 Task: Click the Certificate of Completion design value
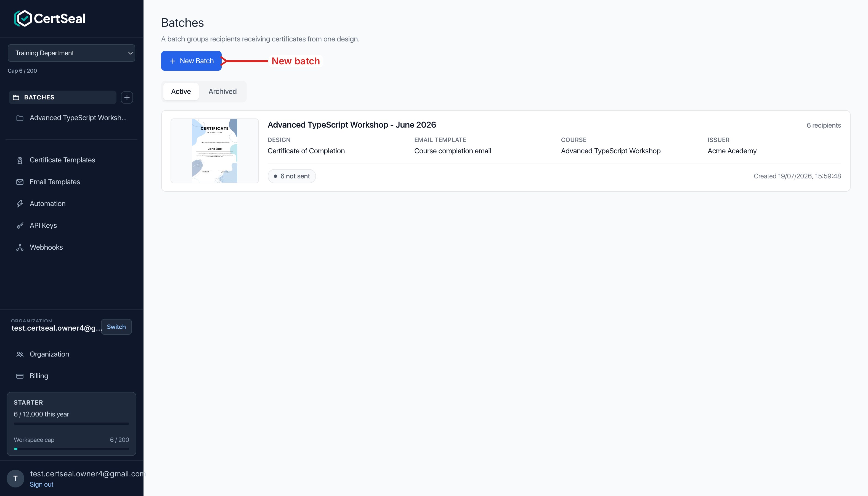click(x=306, y=151)
